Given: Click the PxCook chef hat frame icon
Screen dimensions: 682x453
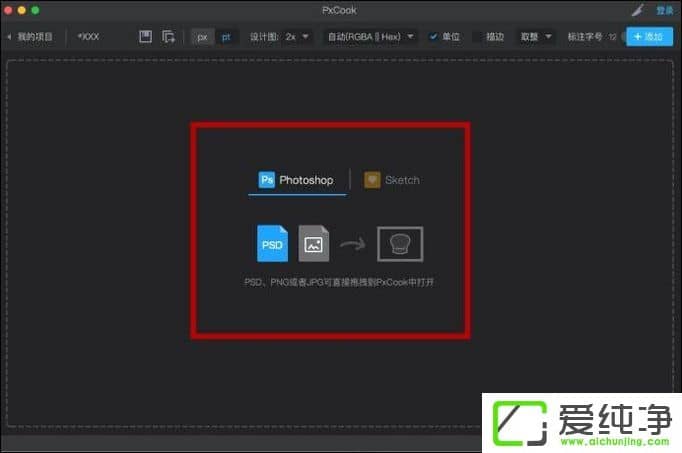Looking at the screenshot, I should 400,244.
